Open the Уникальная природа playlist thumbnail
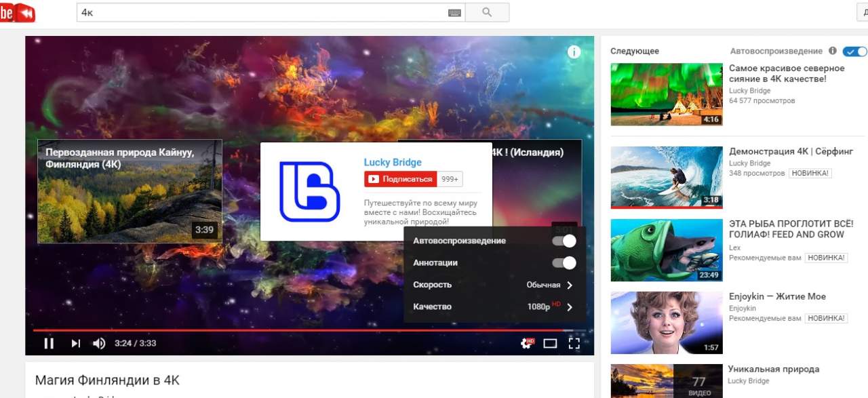The image size is (868, 398). 667,381
